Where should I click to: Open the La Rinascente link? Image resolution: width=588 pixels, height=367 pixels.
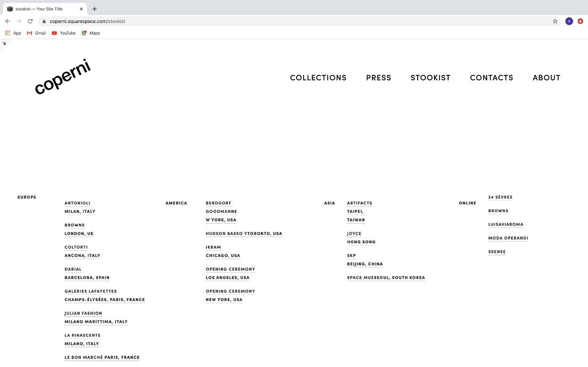(x=83, y=336)
